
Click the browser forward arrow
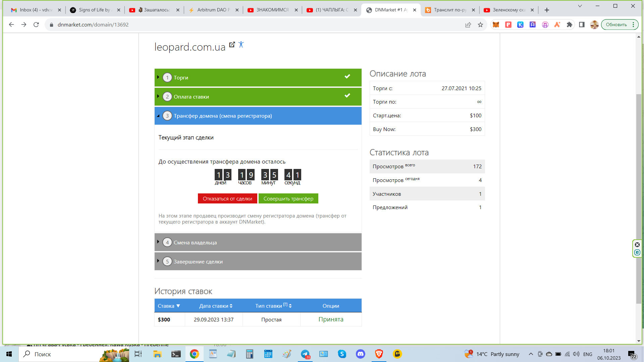(x=24, y=24)
